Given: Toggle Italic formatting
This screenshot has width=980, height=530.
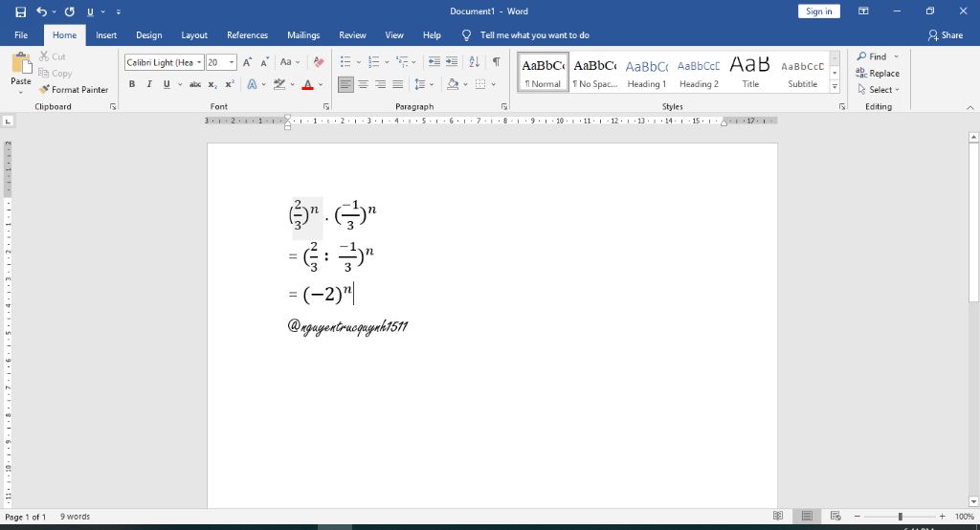Looking at the screenshot, I should coord(148,84).
